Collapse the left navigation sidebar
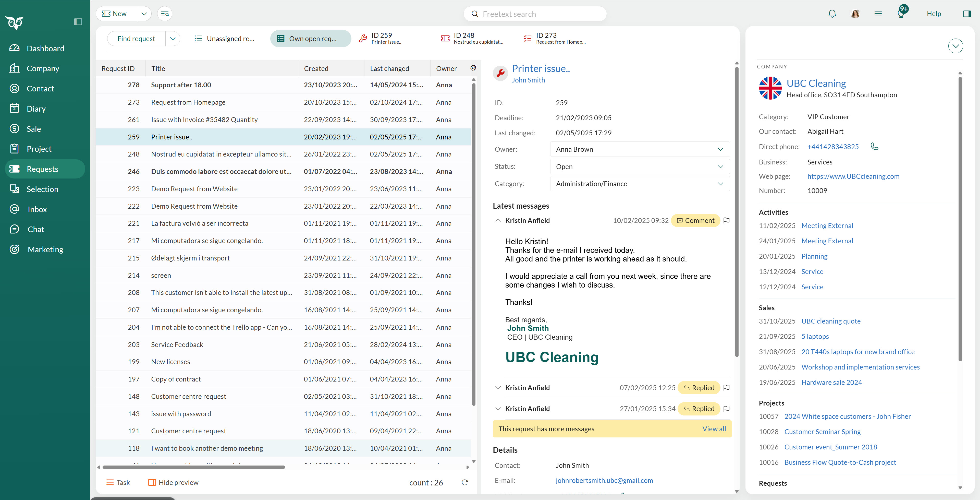 pyautogui.click(x=78, y=22)
